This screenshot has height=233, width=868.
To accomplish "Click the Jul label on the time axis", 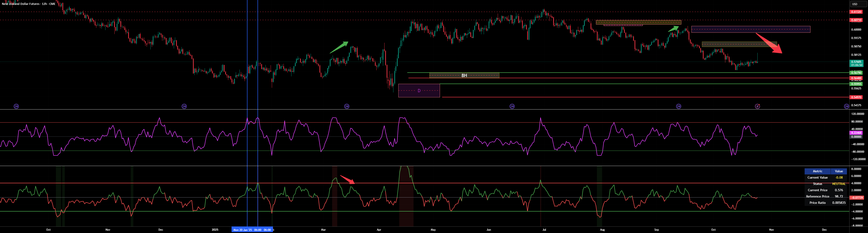I will click(x=544, y=230).
